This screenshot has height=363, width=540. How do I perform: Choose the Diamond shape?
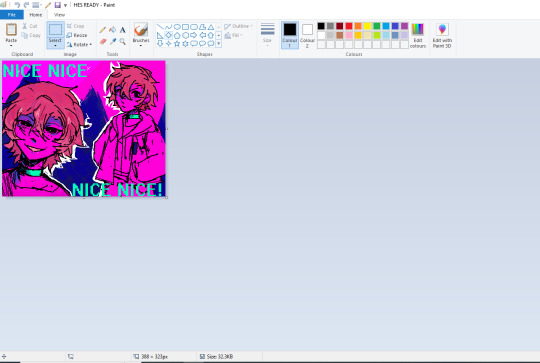[x=168, y=35]
